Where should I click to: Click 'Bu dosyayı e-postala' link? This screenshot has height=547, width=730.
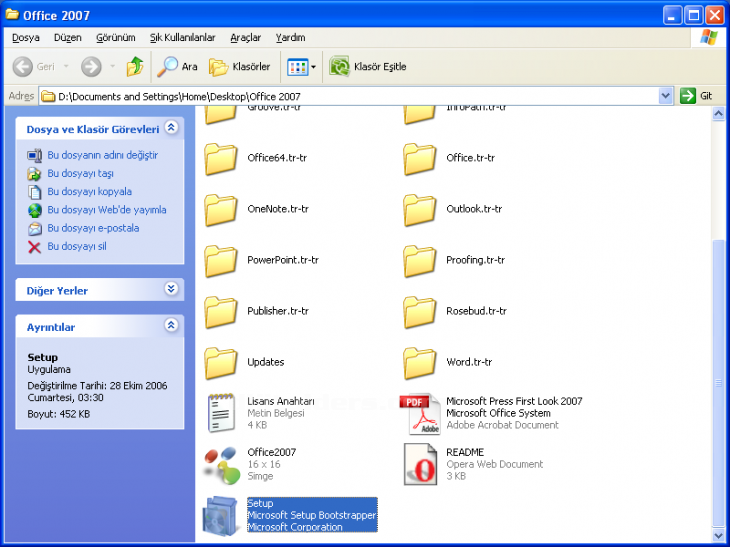93,228
